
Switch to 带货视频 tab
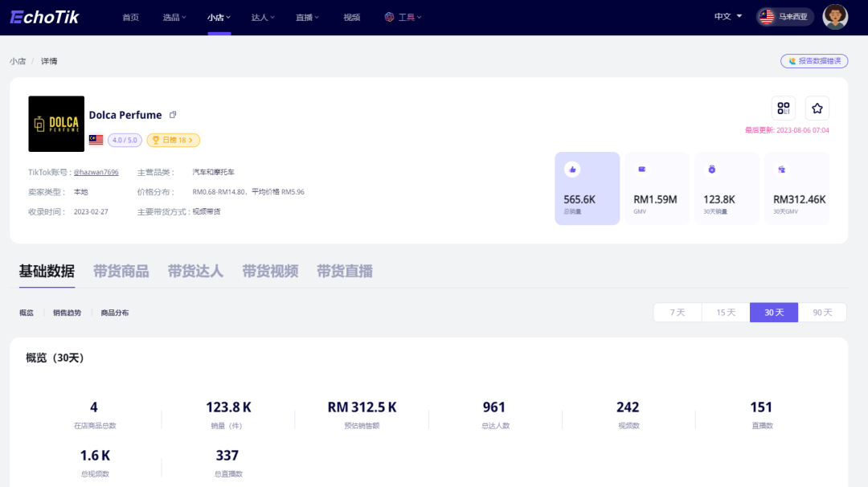[x=270, y=271]
